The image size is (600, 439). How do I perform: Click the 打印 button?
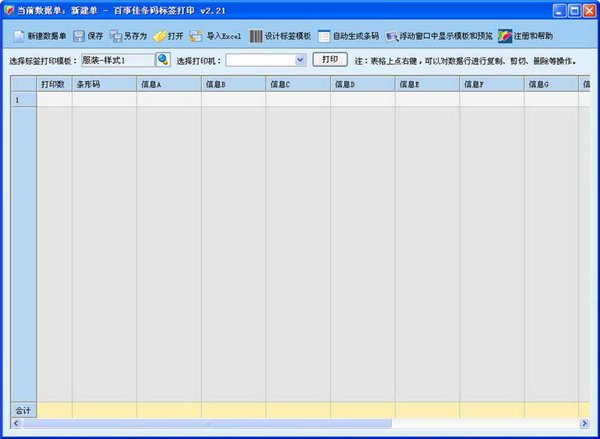[330, 60]
